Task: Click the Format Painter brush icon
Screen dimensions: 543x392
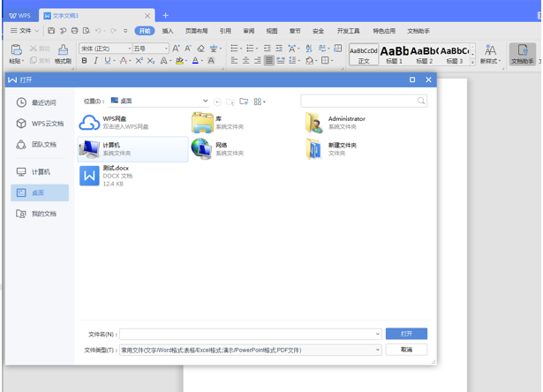Action: [63, 49]
